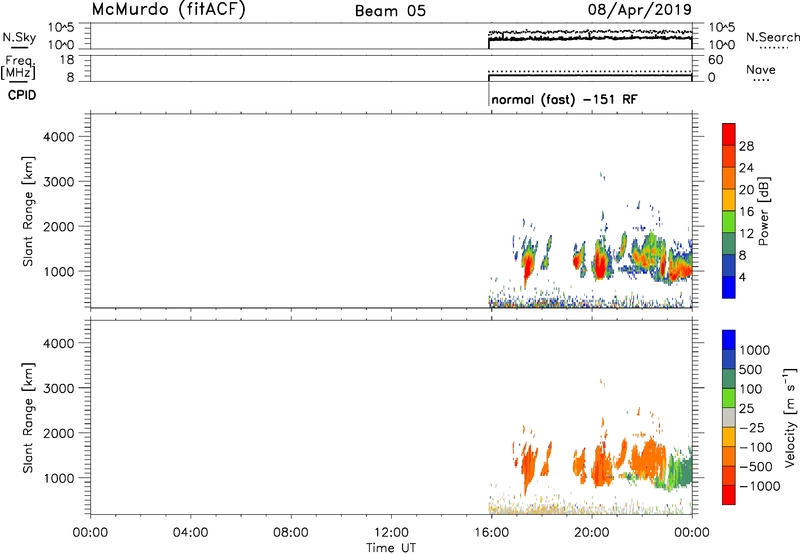Screen dimensions: 800x554
Task: Click the 4 tick on power colorbar
Action: click(743, 277)
